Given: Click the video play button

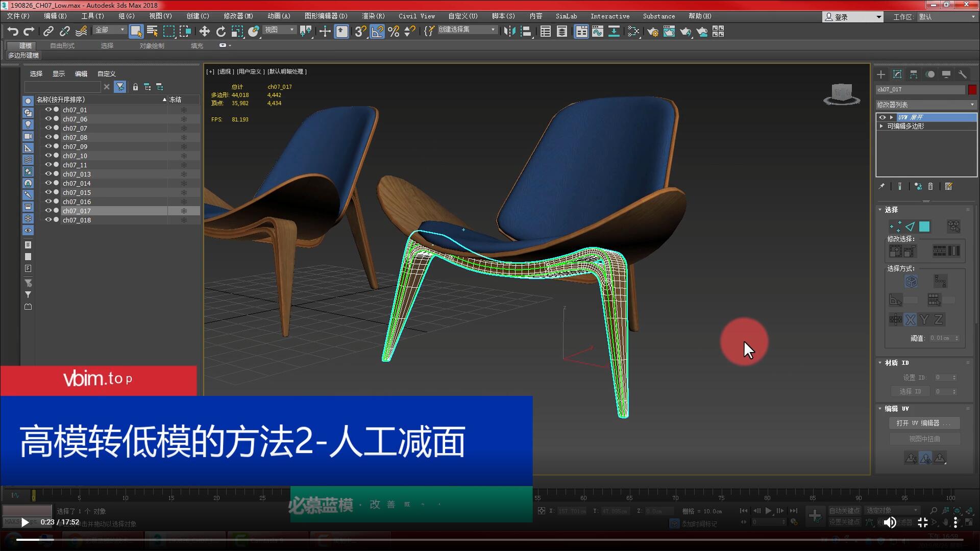Looking at the screenshot, I should click(x=24, y=522).
